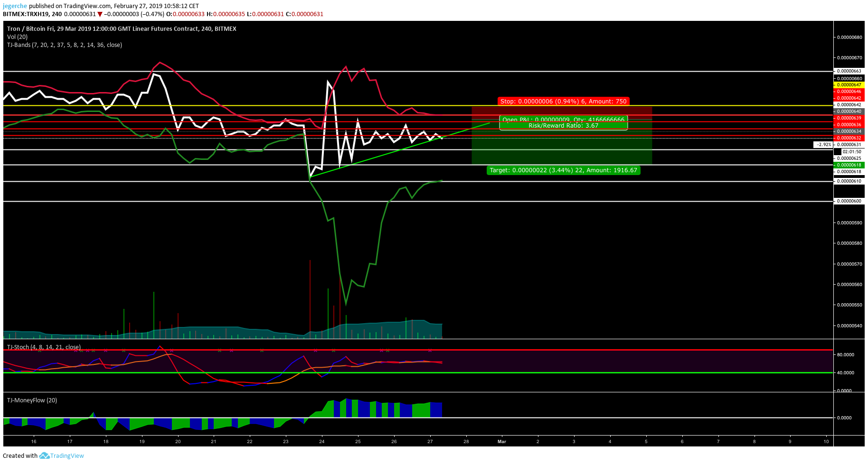Select the TJ-MoneyFlow (20) indicator label
868x464 pixels.
click(32, 400)
